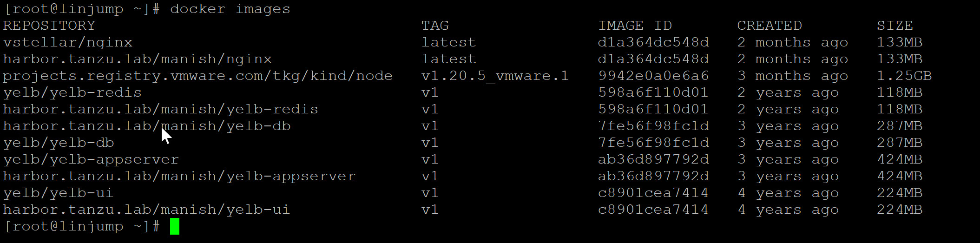This screenshot has width=980, height=243.
Task: Click the TAG column header
Action: (x=435, y=26)
